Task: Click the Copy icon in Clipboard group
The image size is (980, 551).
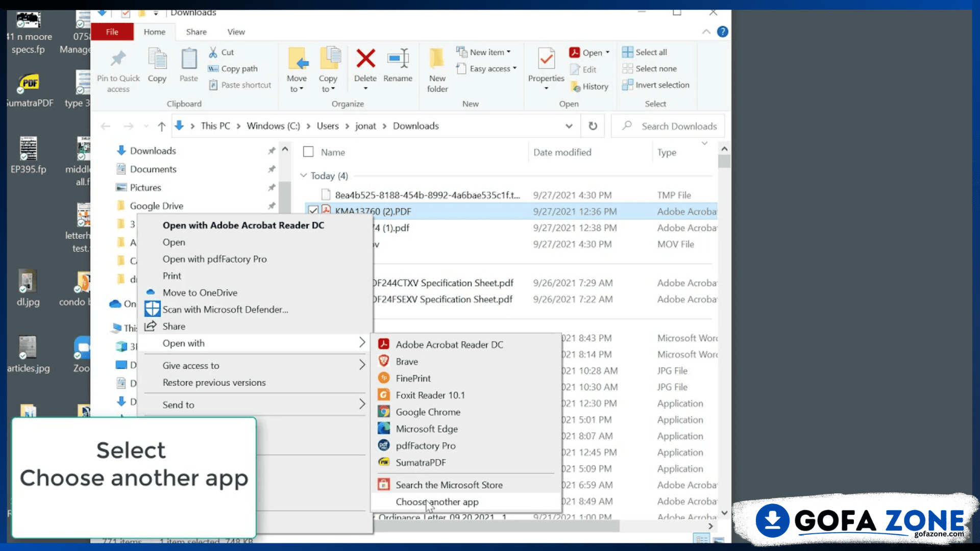Action: pos(157,59)
